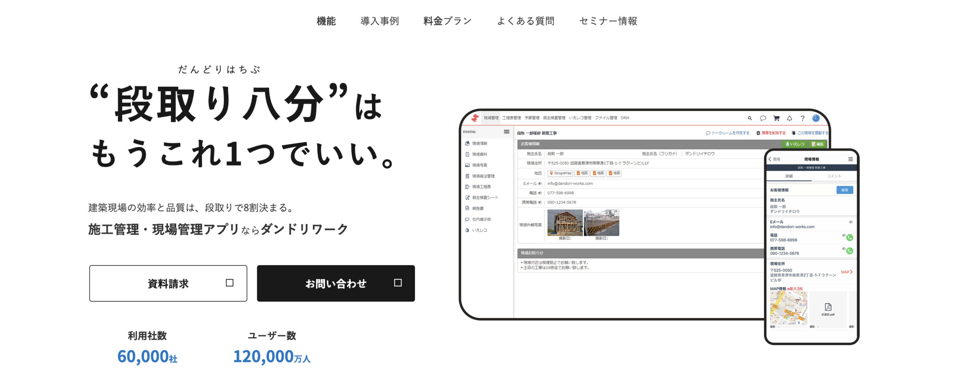Open the blue user avatar icon
Screen dimensions: 980x374
tap(816, 118)
